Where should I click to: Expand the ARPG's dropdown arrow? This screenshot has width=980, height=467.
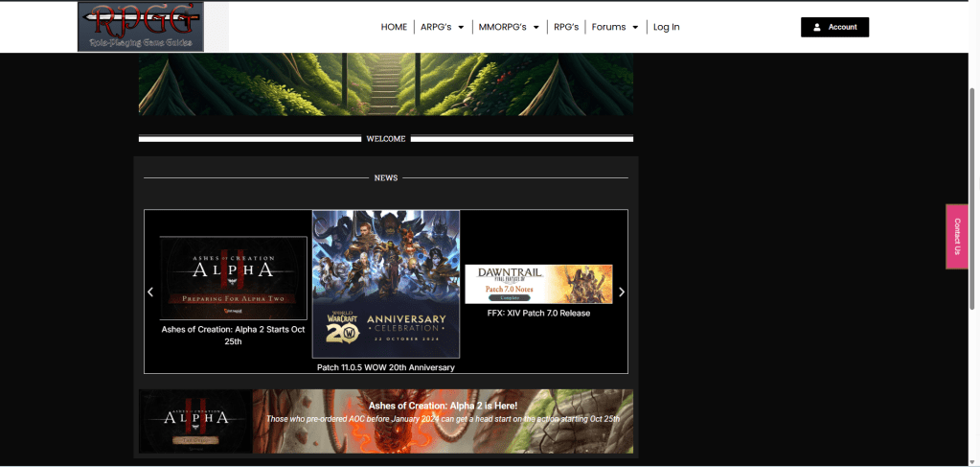point(461,28)
